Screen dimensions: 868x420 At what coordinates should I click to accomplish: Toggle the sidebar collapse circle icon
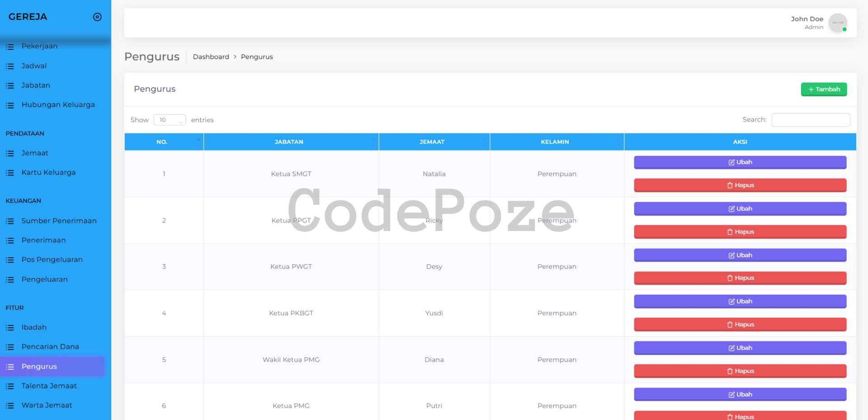click(97, 17)
